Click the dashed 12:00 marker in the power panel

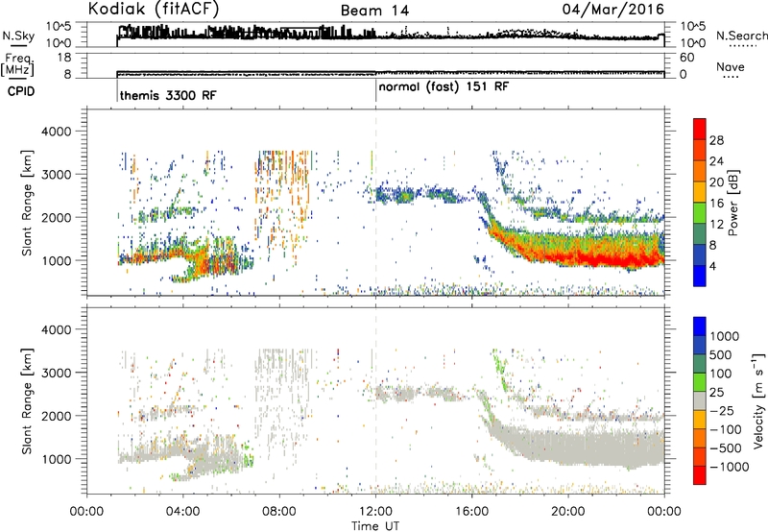pyautogui.click(x=375, y=203)
